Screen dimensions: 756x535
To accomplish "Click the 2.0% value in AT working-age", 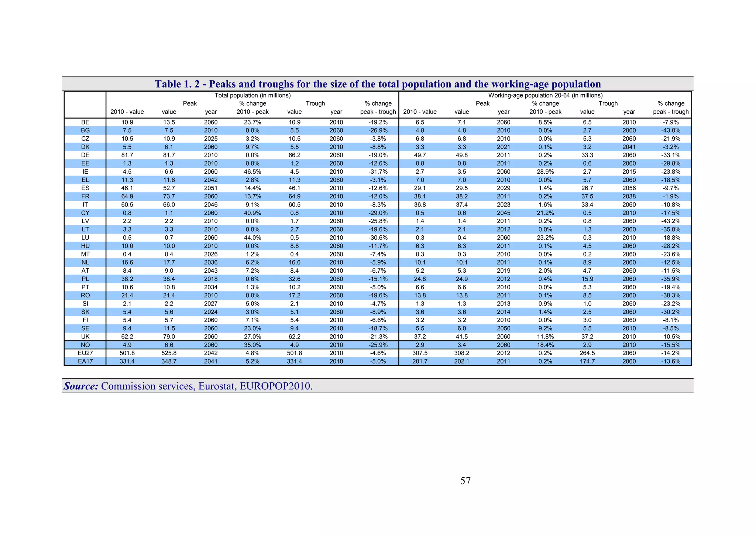I will [546, 271].
